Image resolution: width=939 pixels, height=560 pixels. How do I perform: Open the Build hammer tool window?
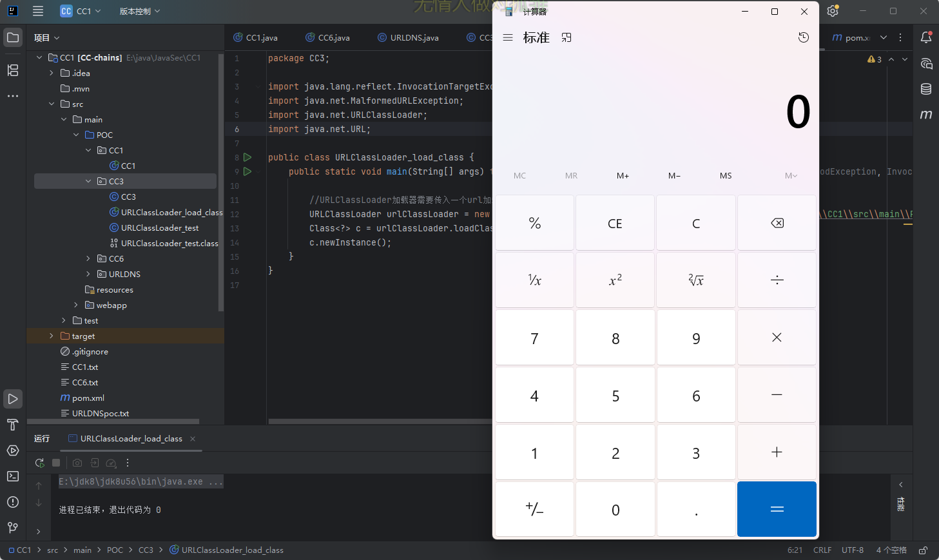tap(13, 425)
